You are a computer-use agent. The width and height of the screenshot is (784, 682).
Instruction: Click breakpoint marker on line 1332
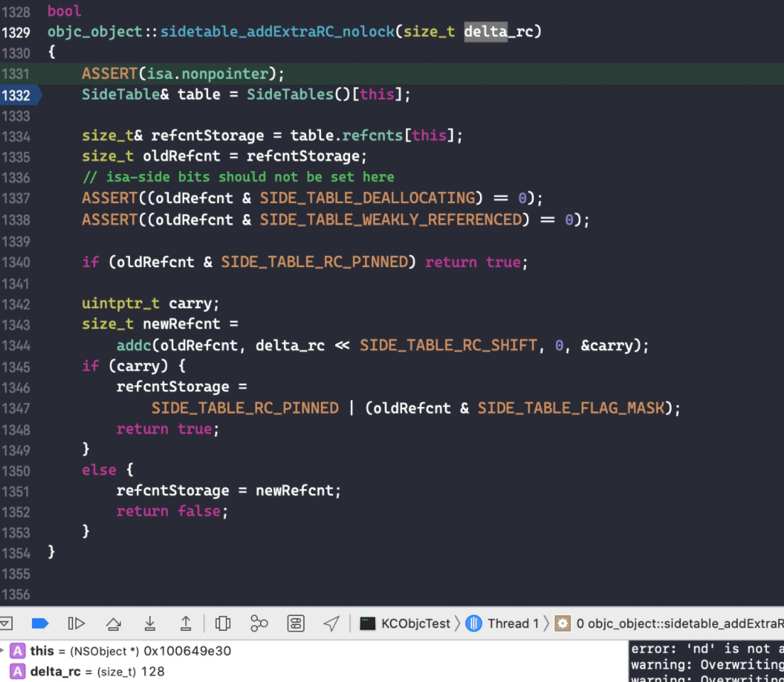click(x=21, y=95)
